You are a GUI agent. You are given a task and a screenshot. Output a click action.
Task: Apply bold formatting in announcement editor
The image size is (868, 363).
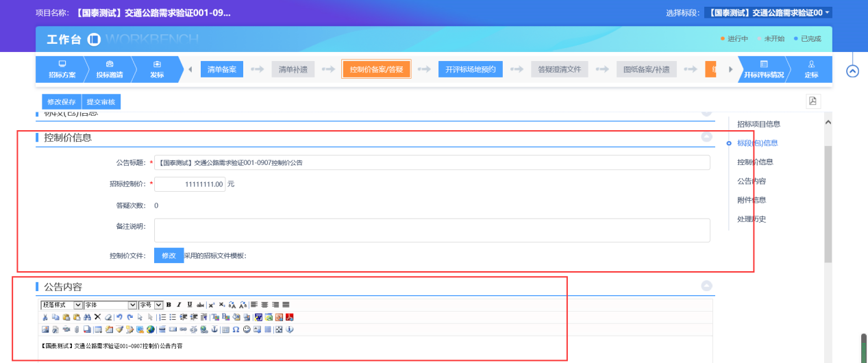point(169,305)
